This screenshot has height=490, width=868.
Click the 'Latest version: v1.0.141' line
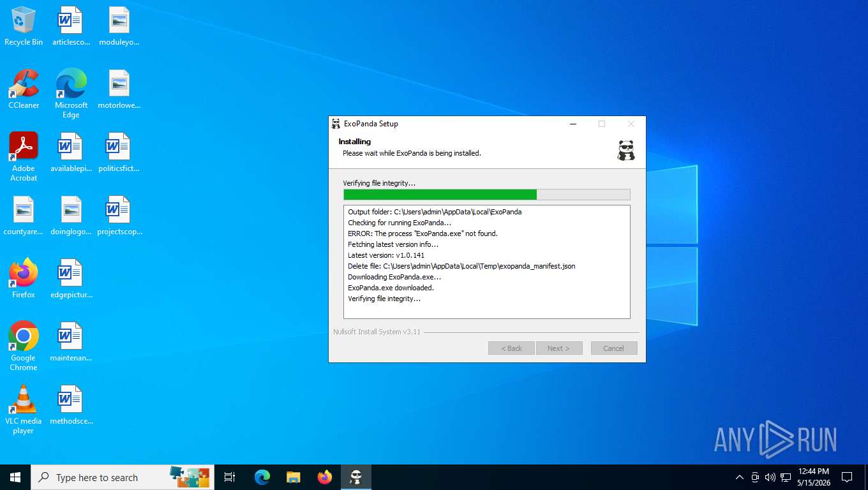pos(386,255)
